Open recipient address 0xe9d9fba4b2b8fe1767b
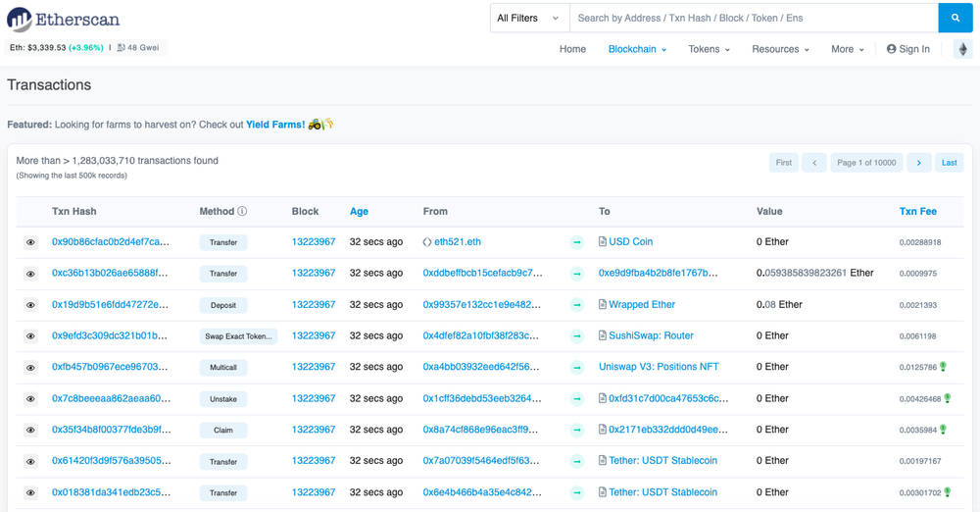The image size is (980, 512). [x=659, y=273]
